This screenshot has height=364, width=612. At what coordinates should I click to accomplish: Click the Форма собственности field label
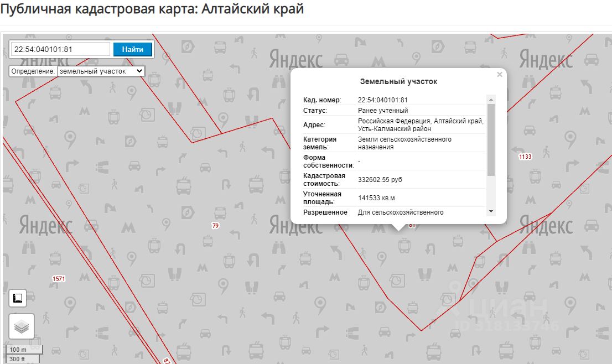coord(329,161)
